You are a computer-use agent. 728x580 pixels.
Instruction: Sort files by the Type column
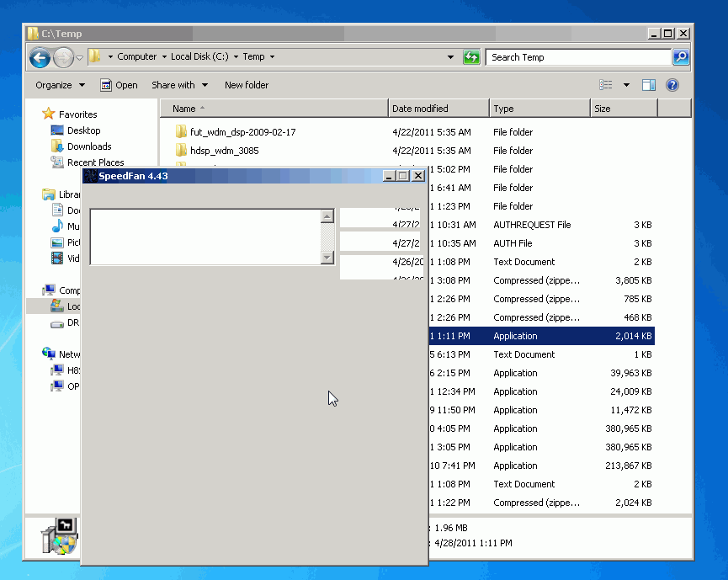[x=540, y=109]
